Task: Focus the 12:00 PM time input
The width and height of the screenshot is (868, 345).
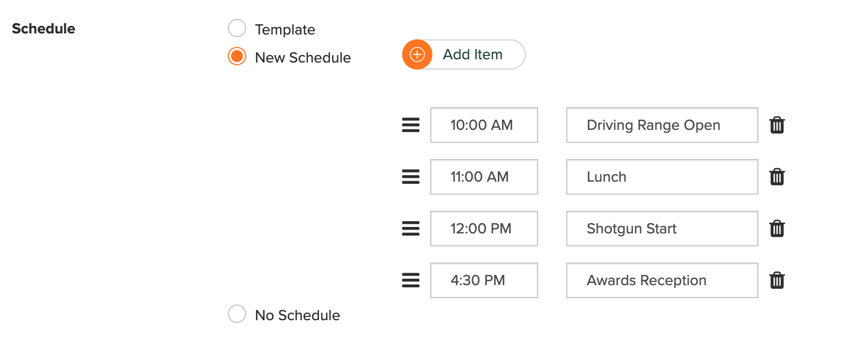Action: (484, 229)
